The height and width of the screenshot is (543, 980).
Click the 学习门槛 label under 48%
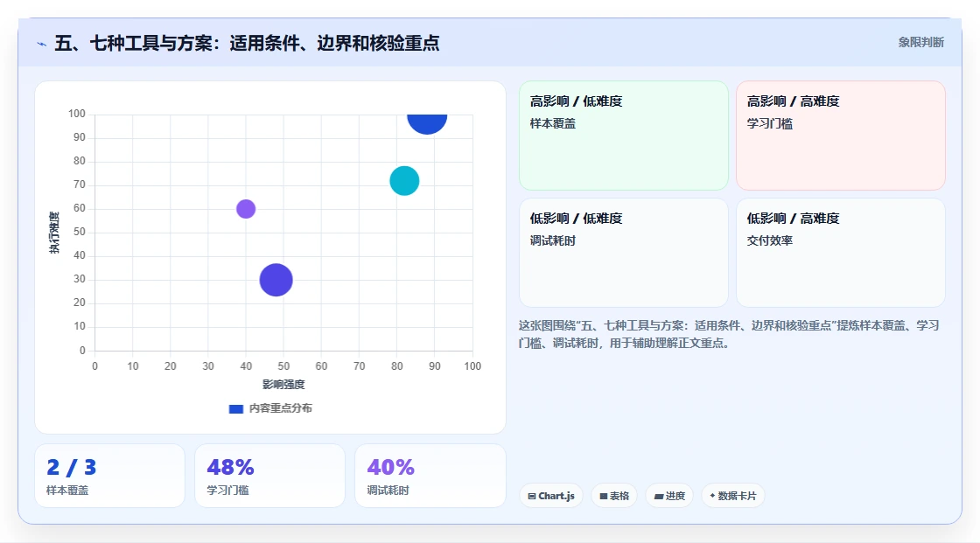[227, 491]
